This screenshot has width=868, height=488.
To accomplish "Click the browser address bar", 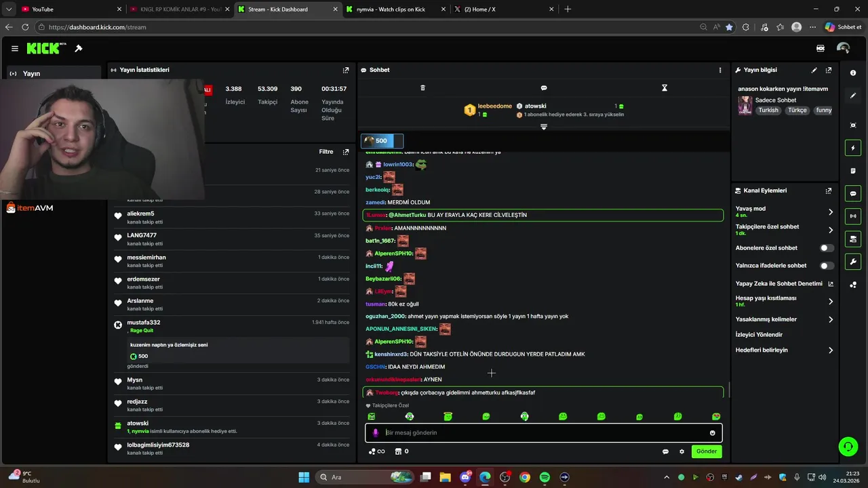I will [x=366, y=27].
